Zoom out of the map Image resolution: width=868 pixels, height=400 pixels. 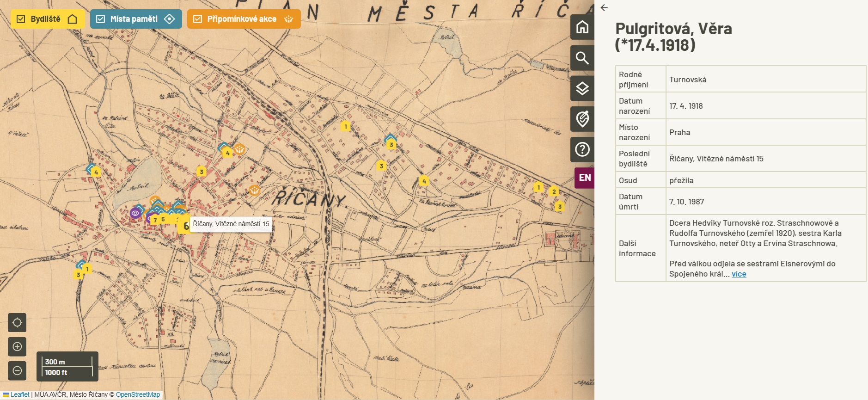coord(17,370)
